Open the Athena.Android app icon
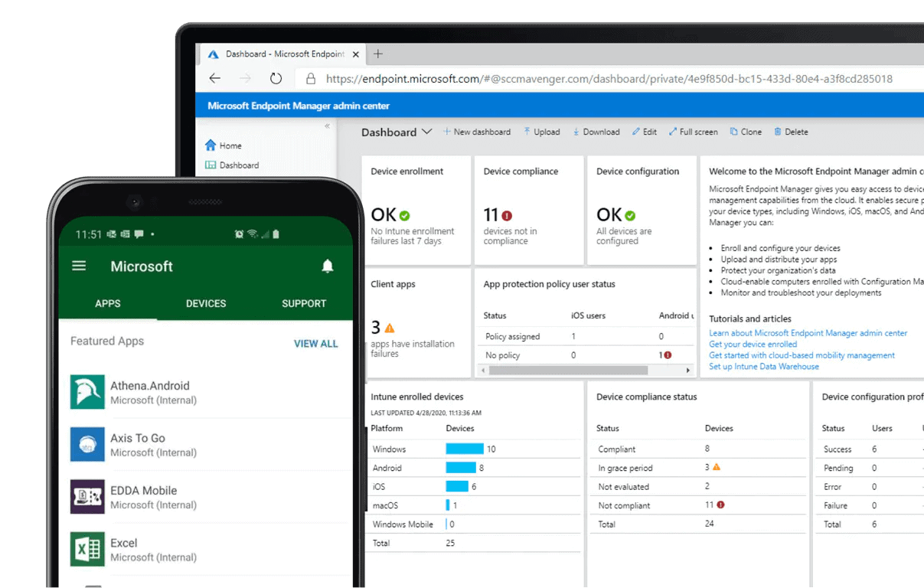 [x=87, y=392]
